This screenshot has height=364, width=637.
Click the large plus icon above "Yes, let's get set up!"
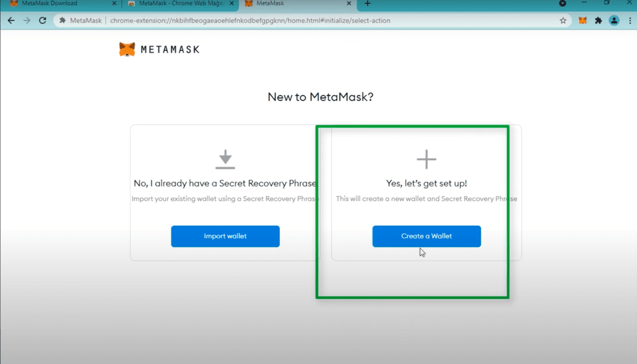[426, 159]
